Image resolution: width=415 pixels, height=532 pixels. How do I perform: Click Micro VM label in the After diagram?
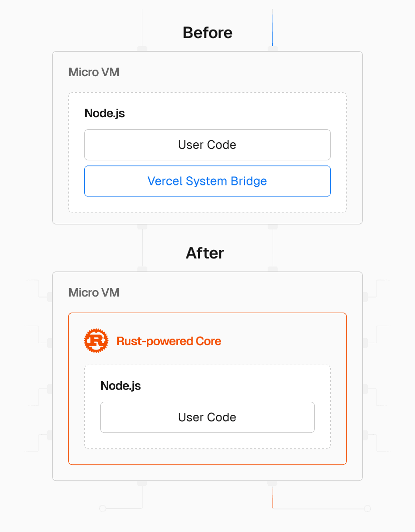[x=94, y=293]
